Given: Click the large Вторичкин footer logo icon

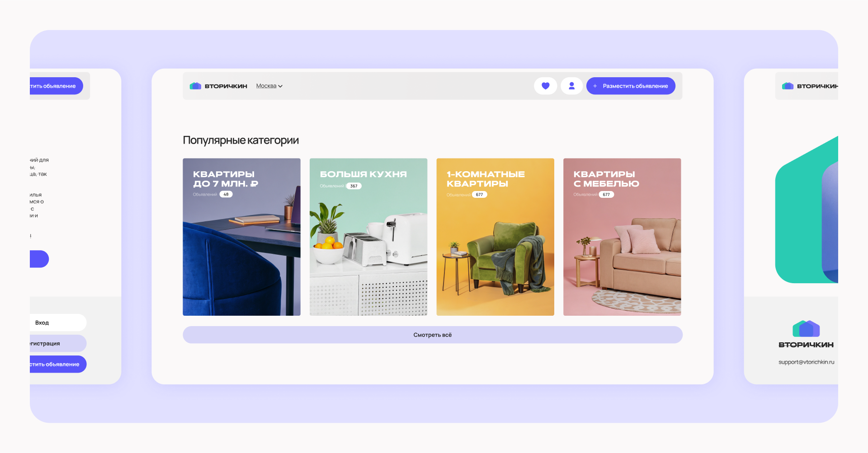Looking at the screenshot, I should tap(806, 328).
